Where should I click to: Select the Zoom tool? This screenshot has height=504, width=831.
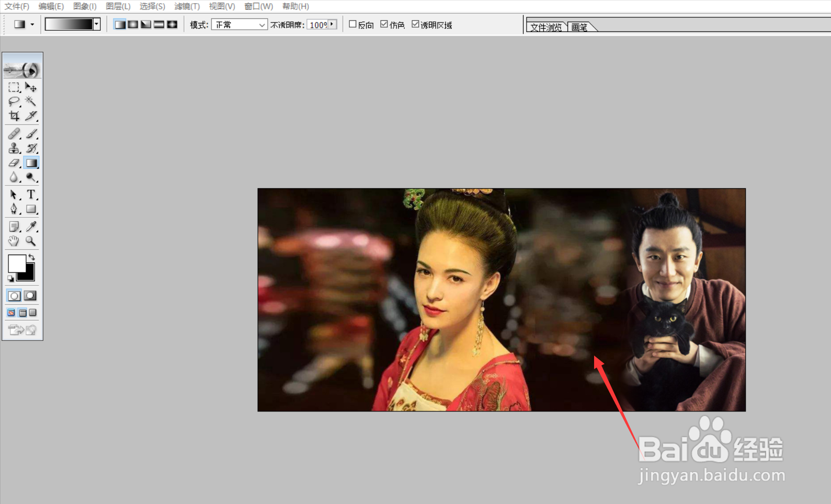(x=31, y=241)
